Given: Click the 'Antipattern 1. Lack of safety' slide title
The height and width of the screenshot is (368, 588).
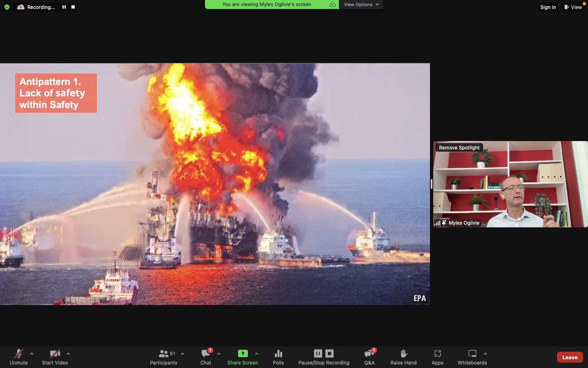Looking at the screenshot, I should (56, 93).
